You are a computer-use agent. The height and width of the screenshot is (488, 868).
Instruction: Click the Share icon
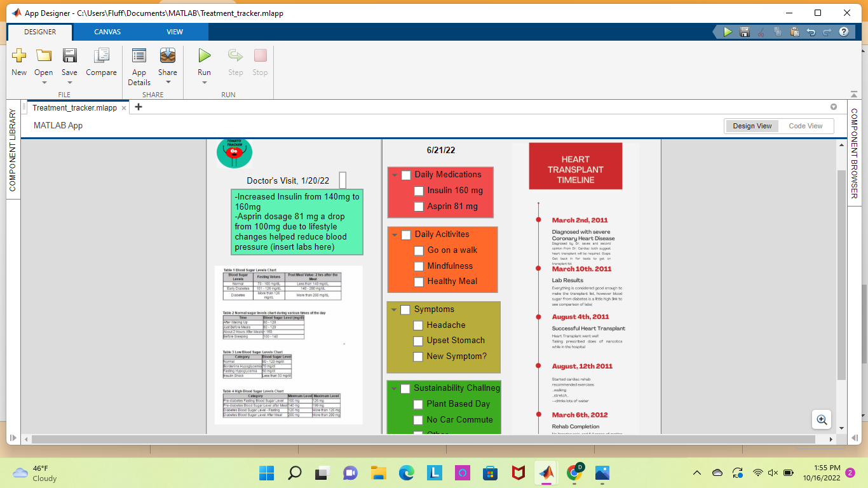pyautogui.click(x=168, y=55)
